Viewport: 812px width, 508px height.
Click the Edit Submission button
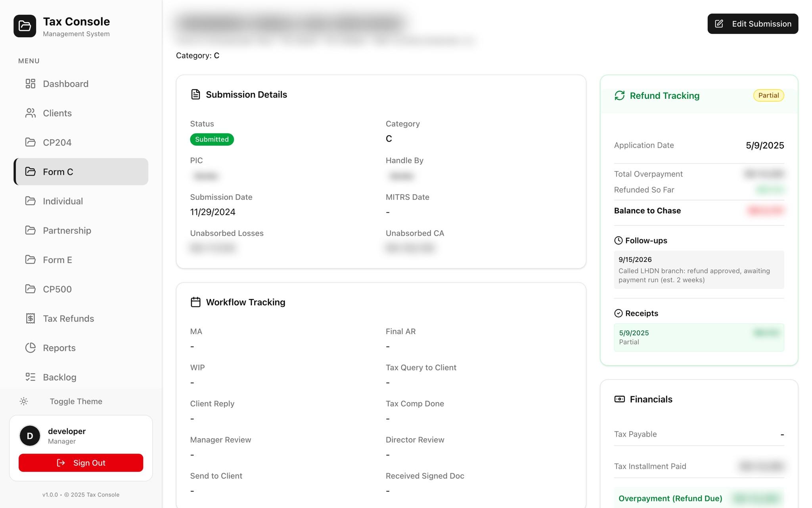tap(753, 24)
